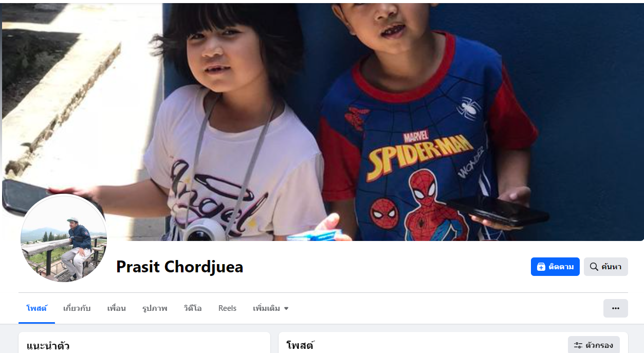Click the Prasit Chordjuea profile name
Viewport: 644px width, 353px height.
[179, 267]
